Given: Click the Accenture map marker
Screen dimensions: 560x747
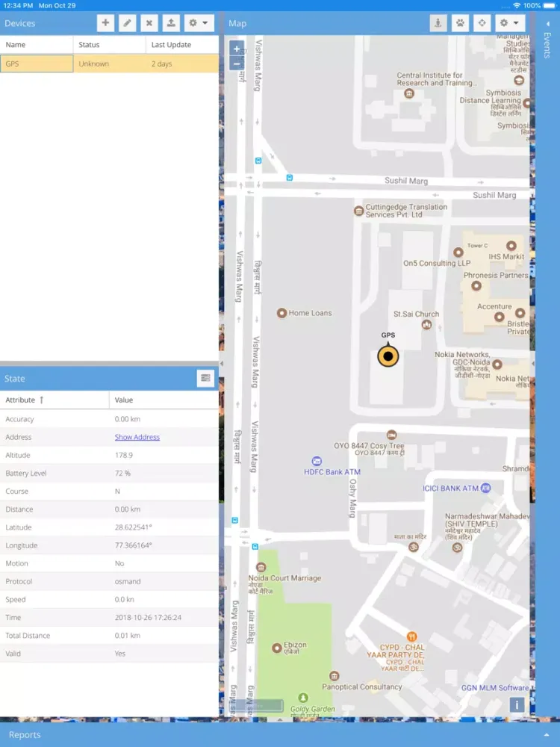Looking at the screenshot, I should point(499,317).
